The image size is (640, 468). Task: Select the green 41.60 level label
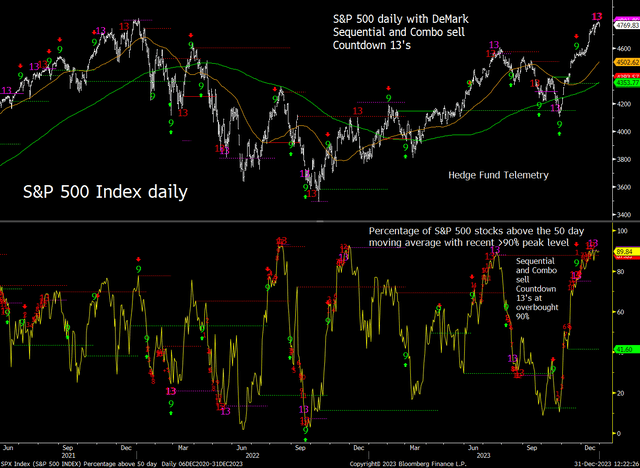pyautogui.click(x=627, y=348)
